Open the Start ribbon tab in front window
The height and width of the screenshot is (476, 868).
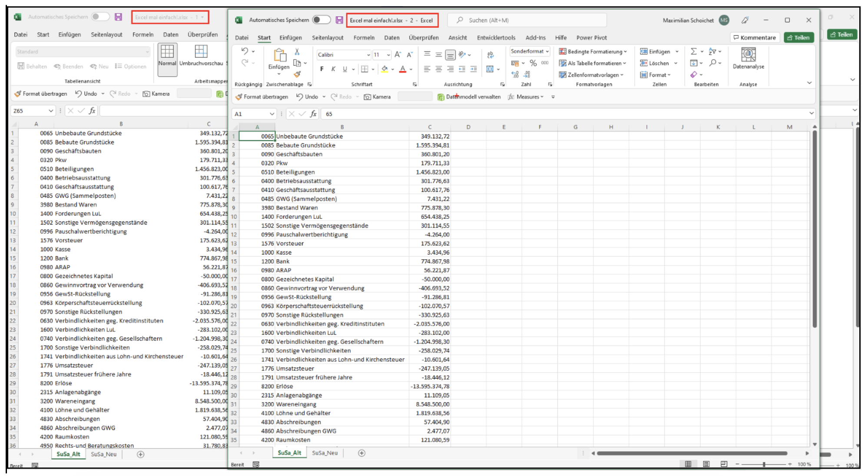(x=264, y=38)
